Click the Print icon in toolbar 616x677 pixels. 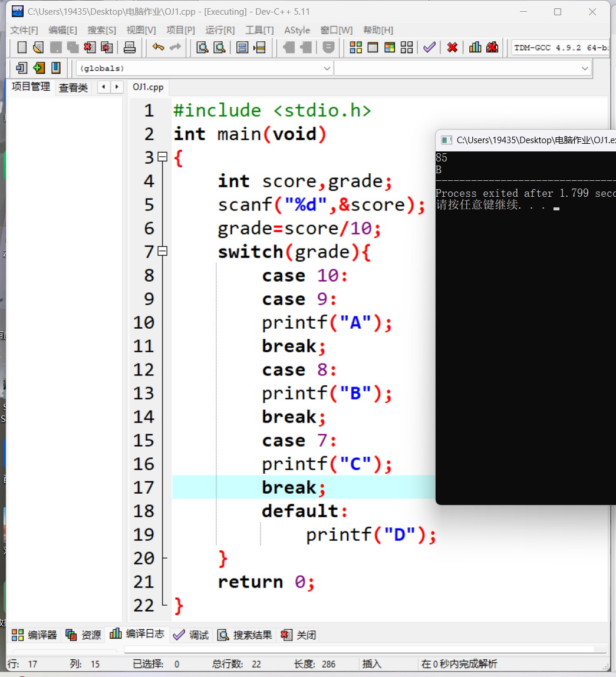[x=130, y=47]
